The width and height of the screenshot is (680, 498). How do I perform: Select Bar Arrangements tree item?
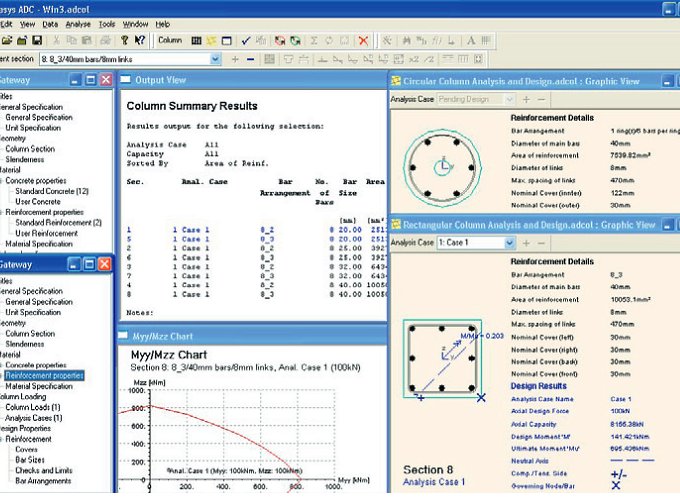click(43, 481)
